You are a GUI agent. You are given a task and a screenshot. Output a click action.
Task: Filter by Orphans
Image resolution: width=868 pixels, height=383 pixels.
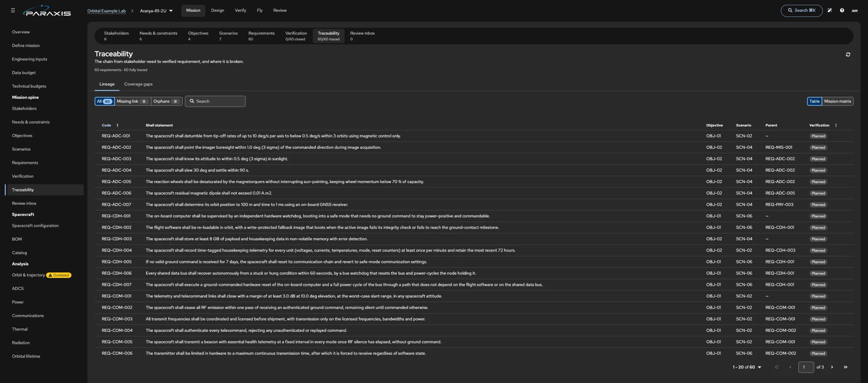[166, 101]
